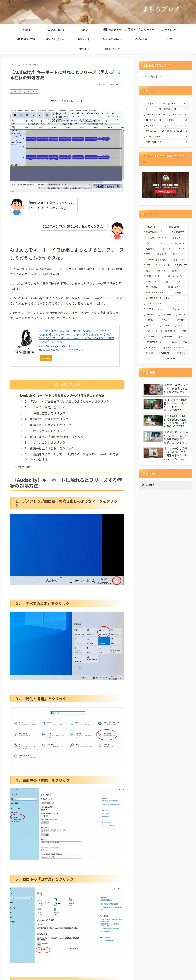Jump to TOC item 9.「全般」をクリック

tap(49, 449)
